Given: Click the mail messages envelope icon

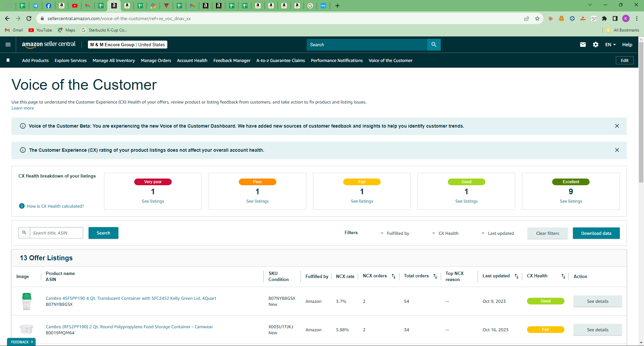Looking at the screenshot, I should (583, 45).
